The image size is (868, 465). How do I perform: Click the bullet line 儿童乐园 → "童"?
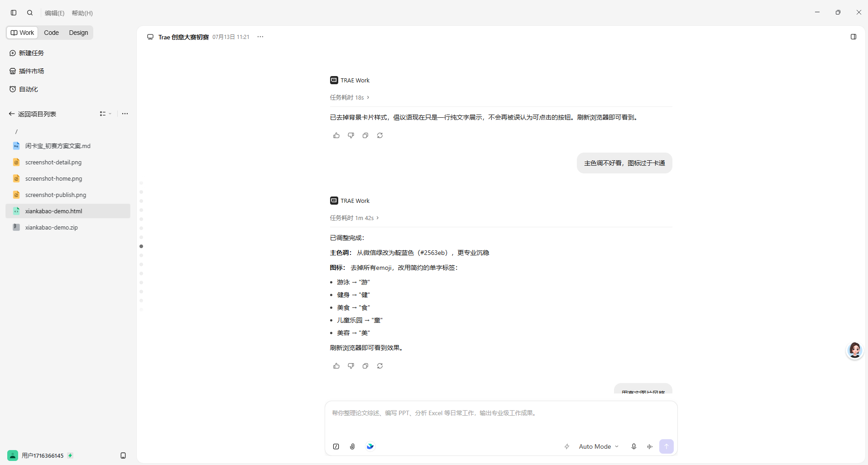click(360, 320)
